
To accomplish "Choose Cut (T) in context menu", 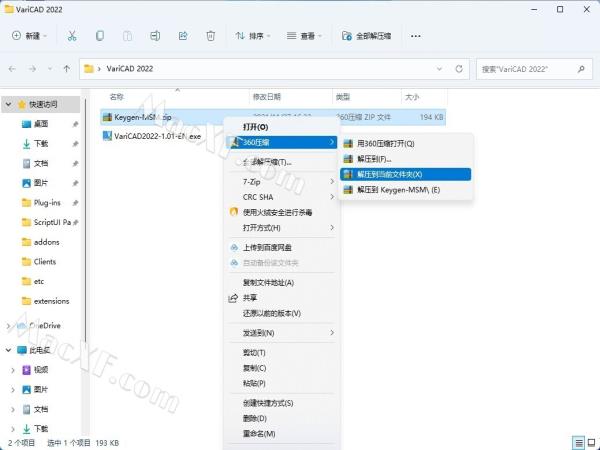I will [281, 353].
